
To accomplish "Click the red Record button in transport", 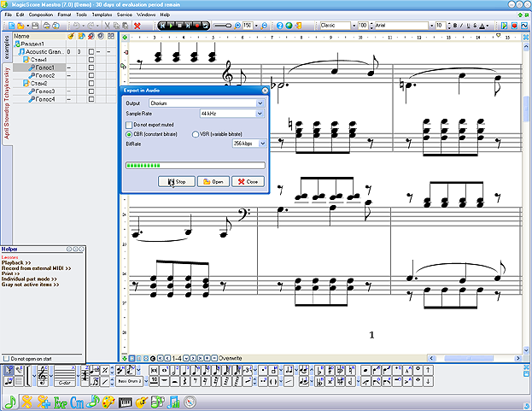I will (196, 26).
